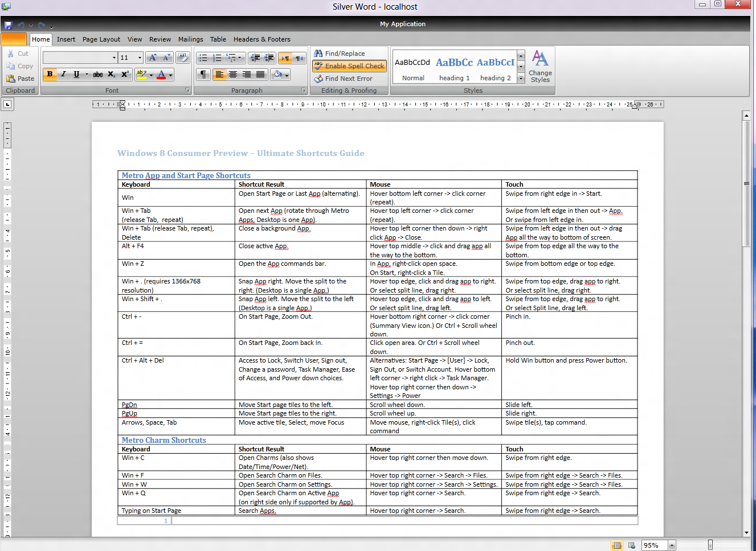756x551 pixels.
Task: Click the Save icon in quick access toolbar
Action: pyautogui.click(x=8, y=25)
